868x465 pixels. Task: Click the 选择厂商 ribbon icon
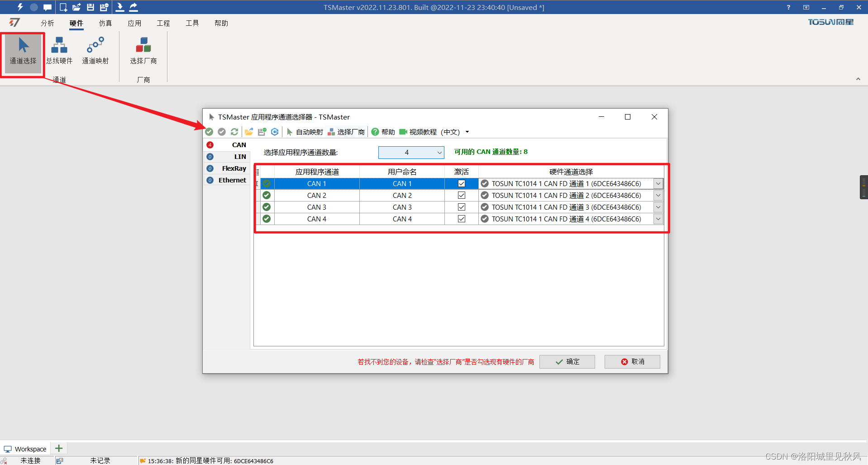pos(143,51)
